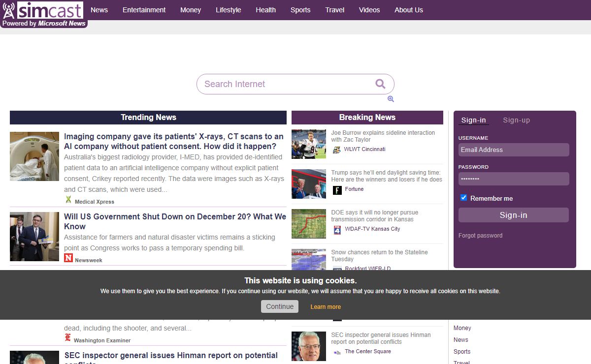The image size is (591, 364).
Task: Click the password input field
Action: pyautogui.click(x=514, y=179)
